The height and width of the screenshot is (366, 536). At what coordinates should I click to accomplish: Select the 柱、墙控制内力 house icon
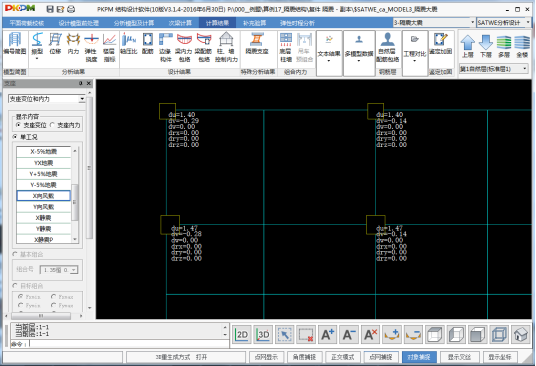pyautogui.click(x=226, y=47)
